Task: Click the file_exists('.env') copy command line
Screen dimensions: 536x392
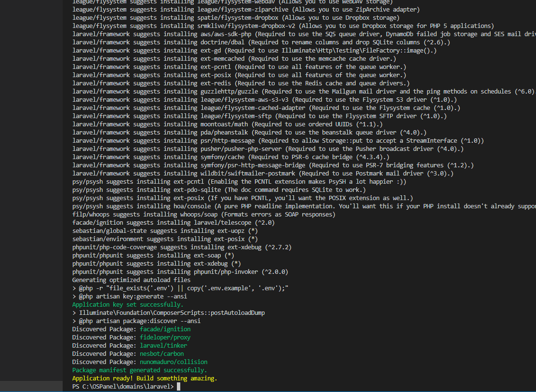Action: [x=180, y=288]
